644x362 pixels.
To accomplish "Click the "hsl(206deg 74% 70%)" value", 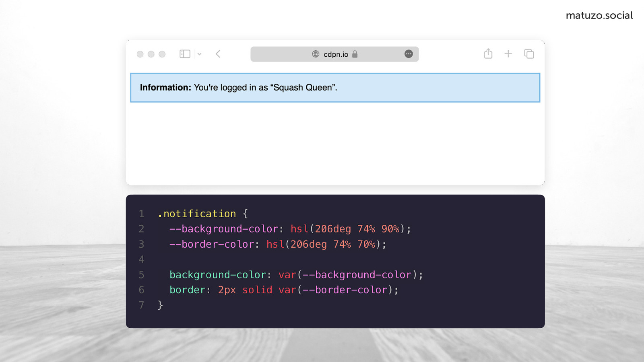I will (x=324, y=244).
